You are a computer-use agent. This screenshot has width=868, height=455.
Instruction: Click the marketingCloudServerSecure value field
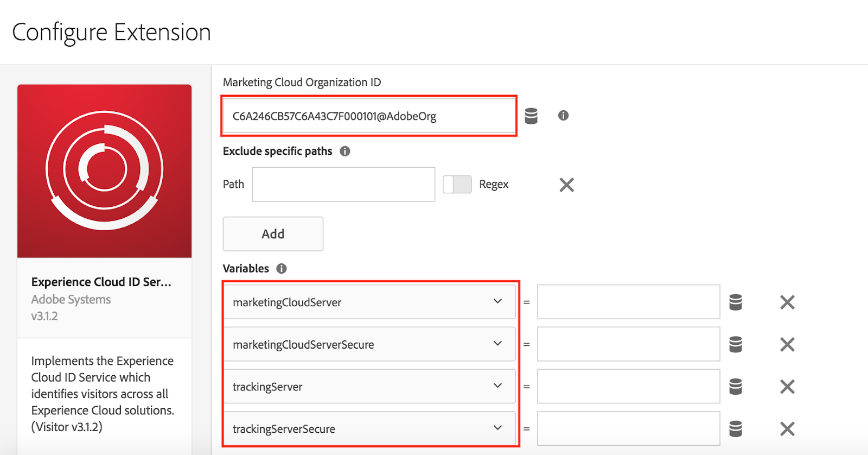tap(629, 344)
